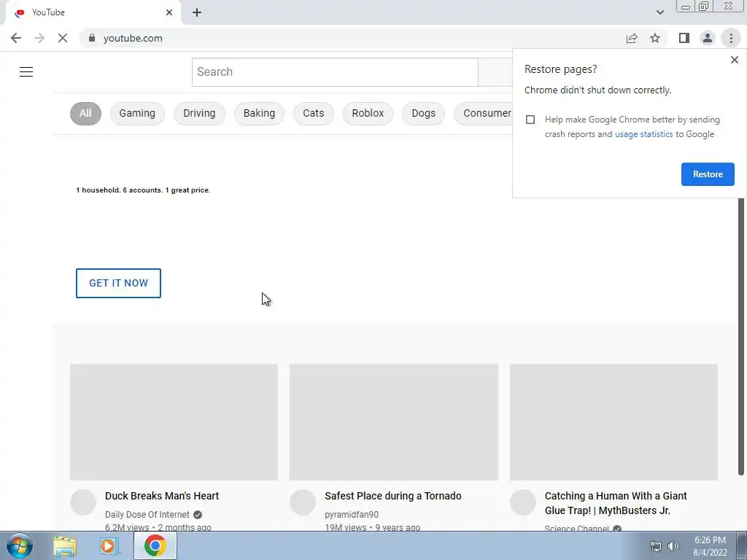This screenshot has width=747, height=560.
Task: Select the Baking filter chip
Action: click(x=259, y=113)
